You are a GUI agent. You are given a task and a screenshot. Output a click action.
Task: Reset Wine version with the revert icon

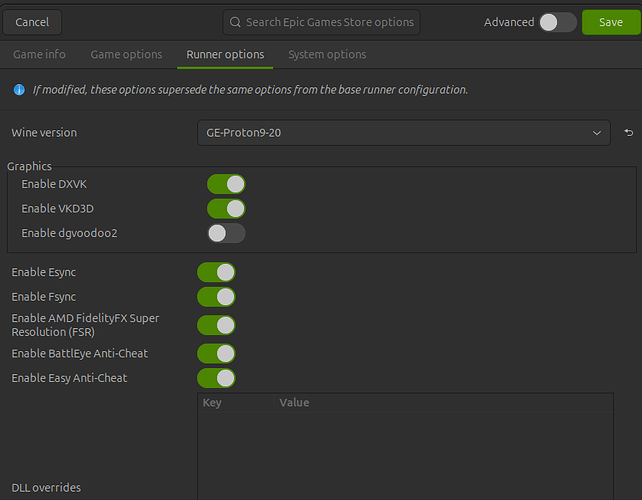pos(628,133)
